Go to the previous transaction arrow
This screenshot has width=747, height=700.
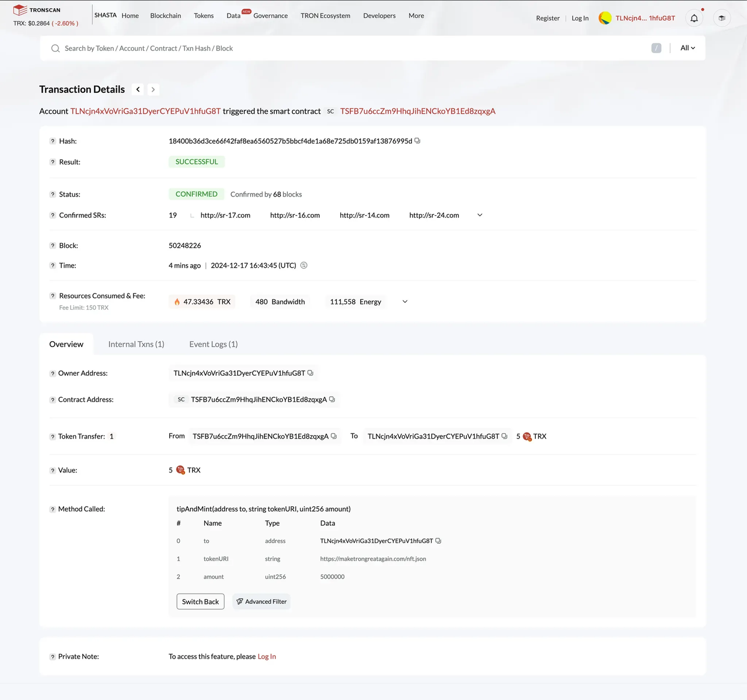138,89
